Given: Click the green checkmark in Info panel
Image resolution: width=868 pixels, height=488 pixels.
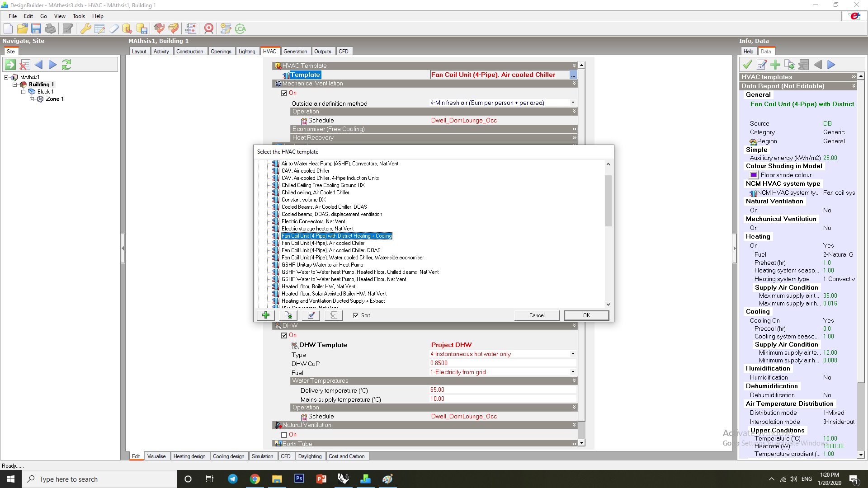Looking at the screenshot, I should (747, 65).
